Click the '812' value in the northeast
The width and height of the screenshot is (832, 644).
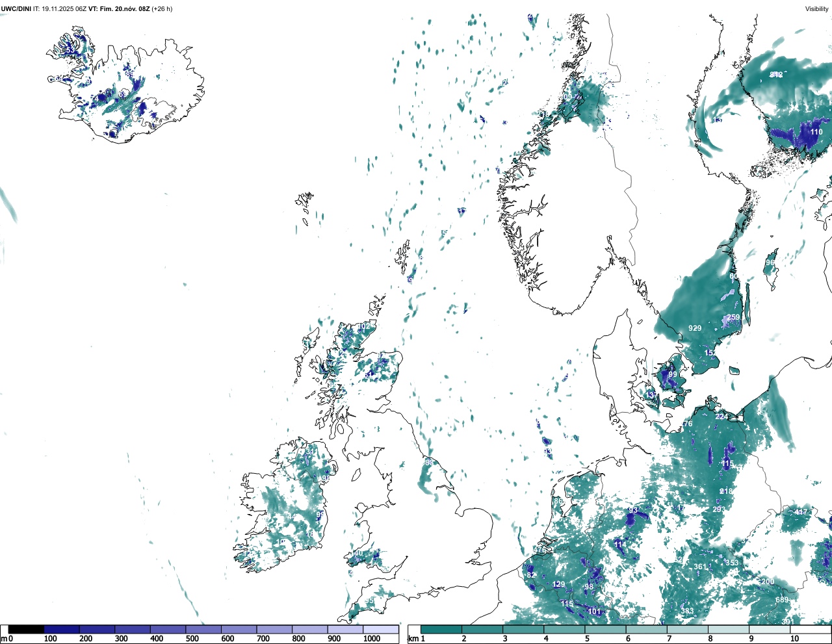pos(776,75)
